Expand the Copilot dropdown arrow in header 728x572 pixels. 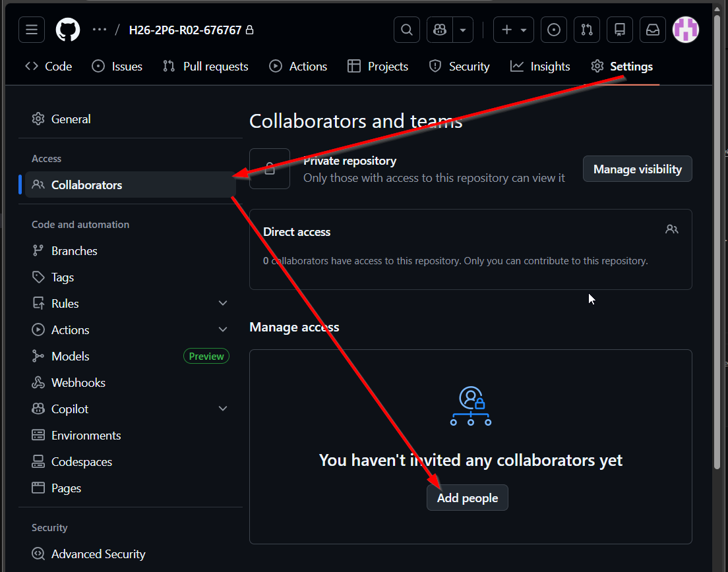pyautogui.click(x=463, y=30)
